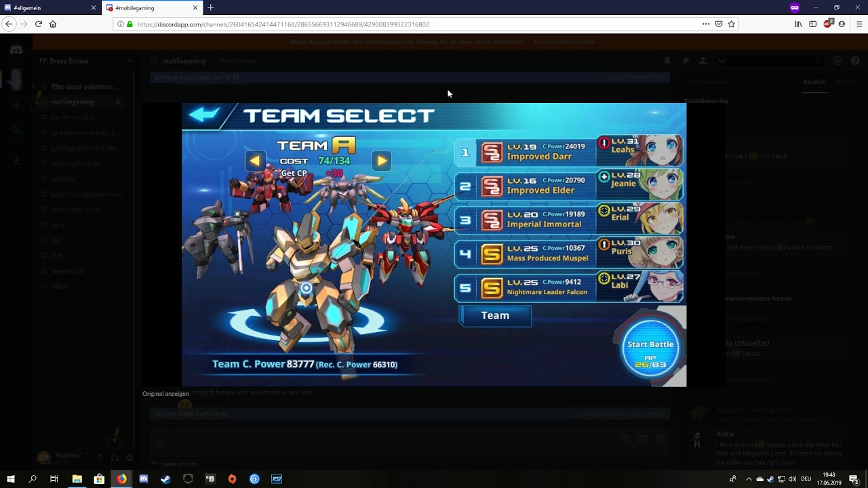Toggle the Firefox sidebar
Image resolution: width=868 pixels, height=488 pixels.
coord(813,24)
